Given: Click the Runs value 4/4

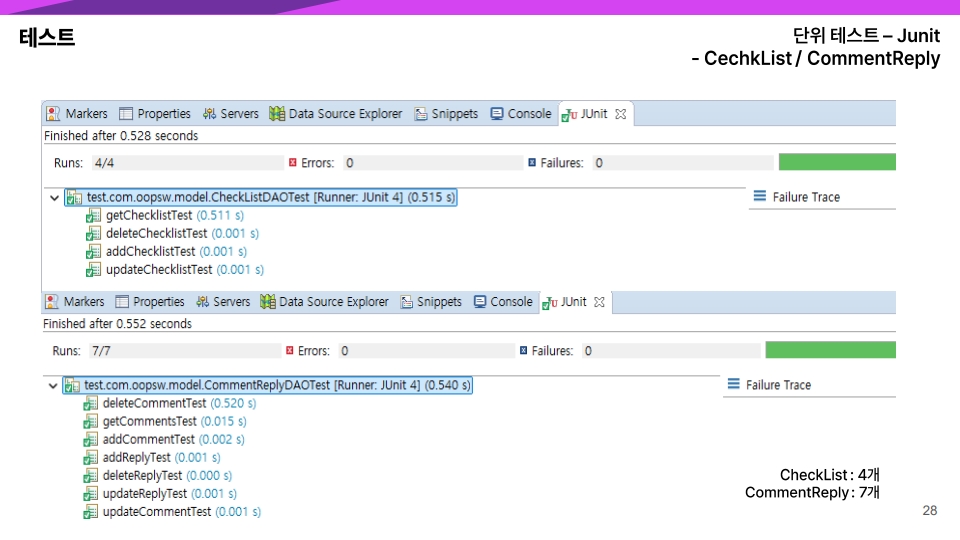Looking at the screenshot, I should (104, 163).
